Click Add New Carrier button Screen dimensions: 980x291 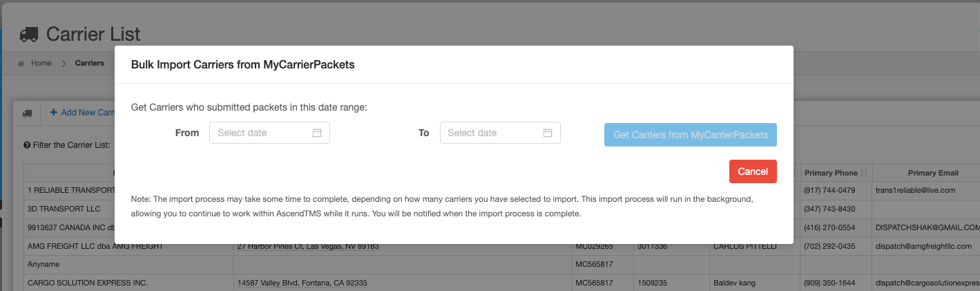(x=81, y=112)
